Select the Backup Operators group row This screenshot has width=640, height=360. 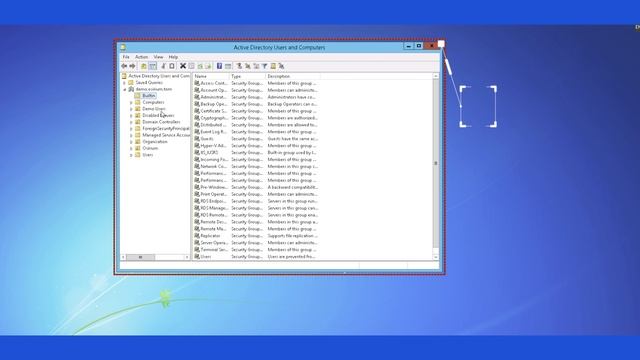256,104
